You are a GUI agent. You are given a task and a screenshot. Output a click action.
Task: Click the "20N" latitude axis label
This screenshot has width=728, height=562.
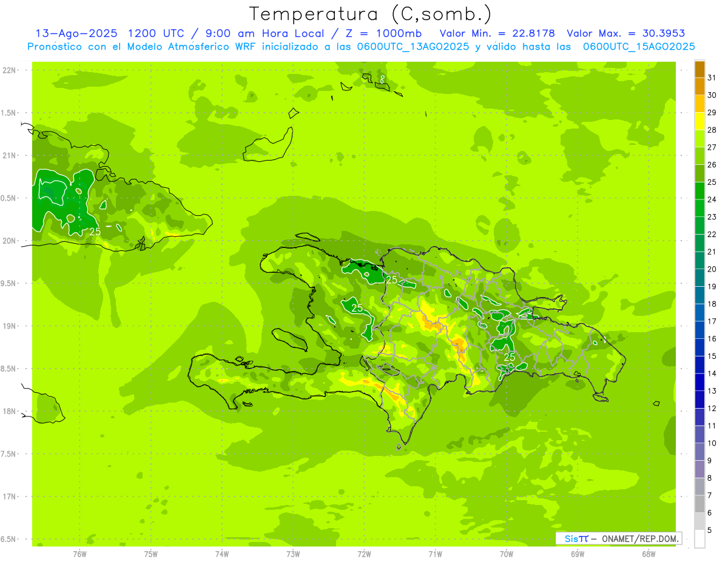tap(9, 241)
